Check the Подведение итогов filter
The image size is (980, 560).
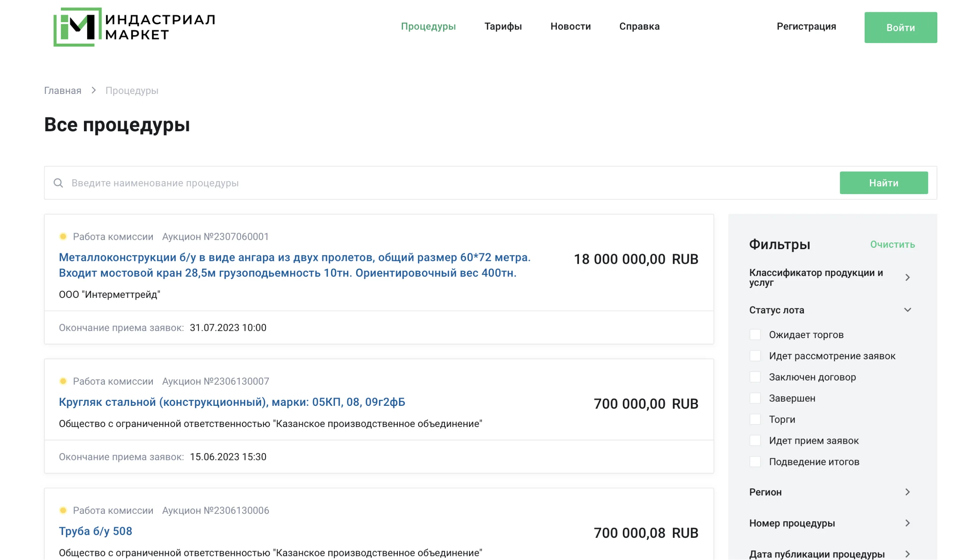[x=755, y=461]
